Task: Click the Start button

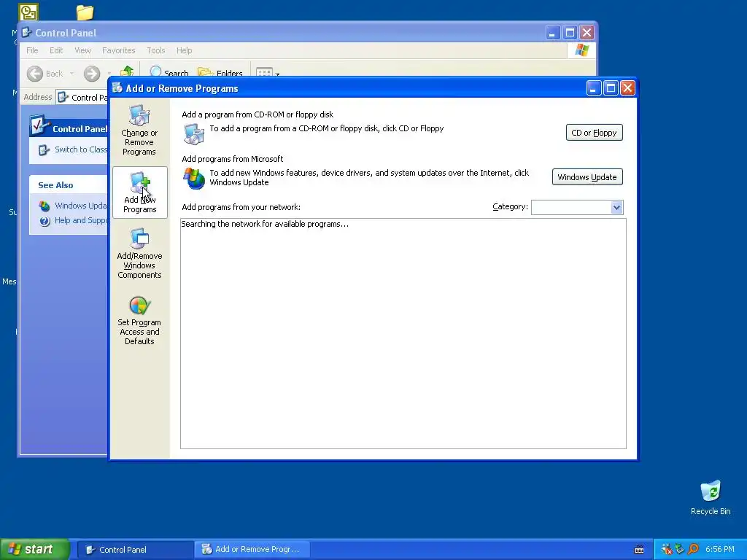Action: click(x=34, y=549)
